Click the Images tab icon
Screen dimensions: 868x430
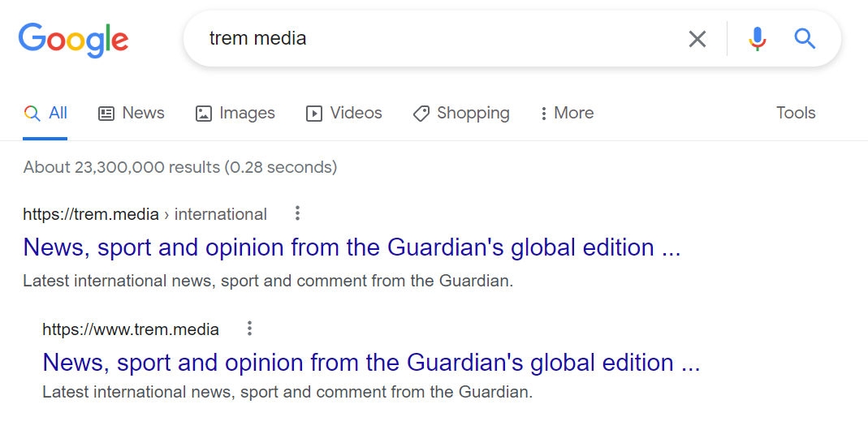204,114
